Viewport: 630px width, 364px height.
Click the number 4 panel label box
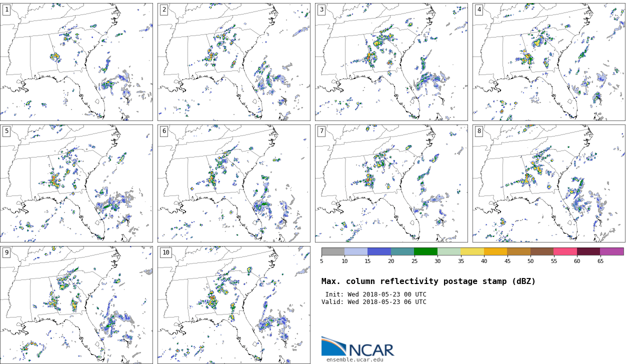[x=479, y=9]
